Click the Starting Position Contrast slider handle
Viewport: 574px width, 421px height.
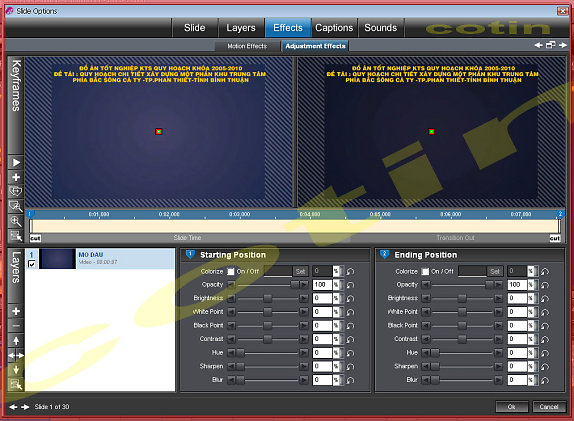coord(268,339)
